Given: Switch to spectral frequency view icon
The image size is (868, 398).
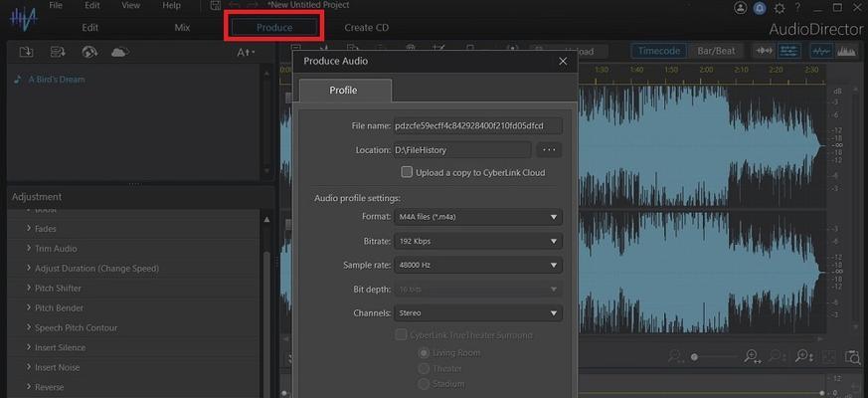Looking at the screenshot, I should pos(845,51).
